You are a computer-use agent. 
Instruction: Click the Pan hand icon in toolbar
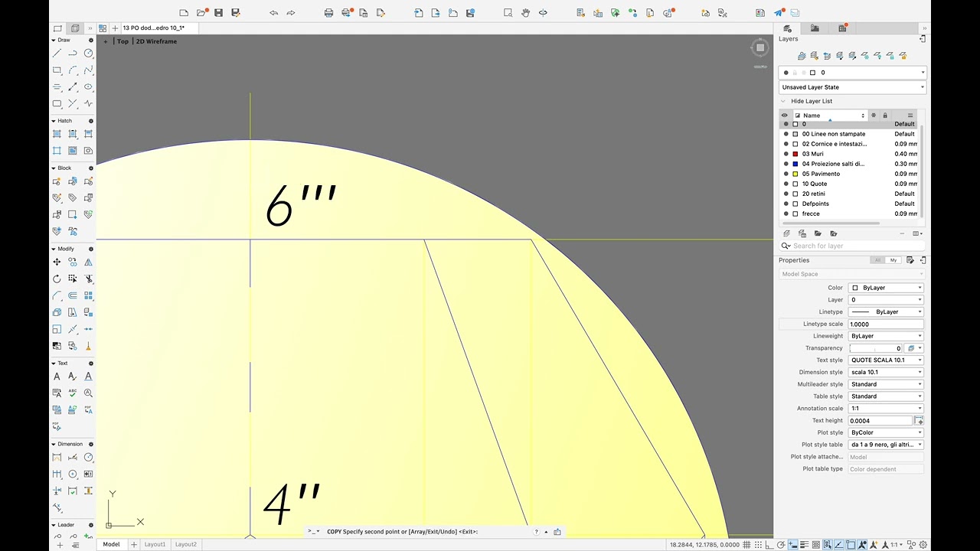click(525, 13)
